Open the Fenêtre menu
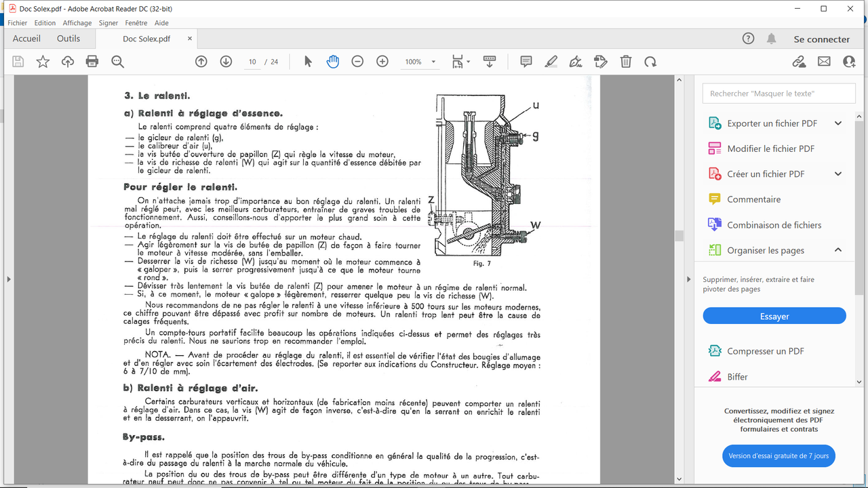Screen dimensions: 868x488 tap(136, 23)
